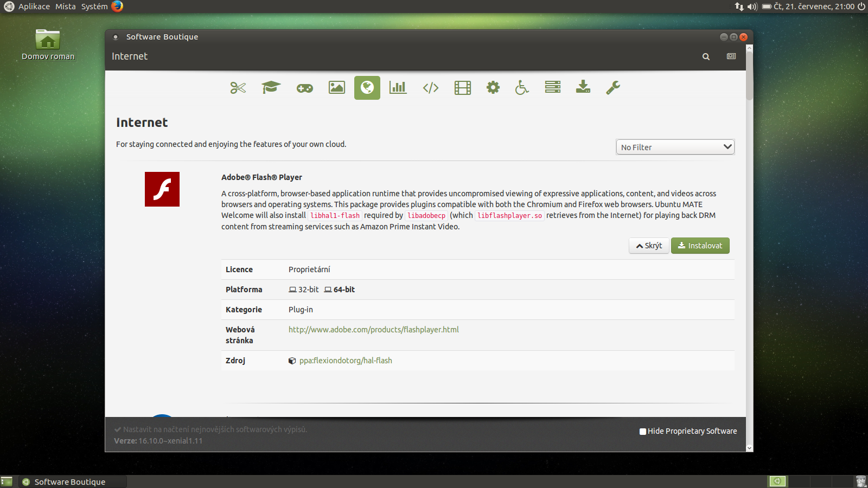Collapse details using the Skrýt button

click(649, 246)
